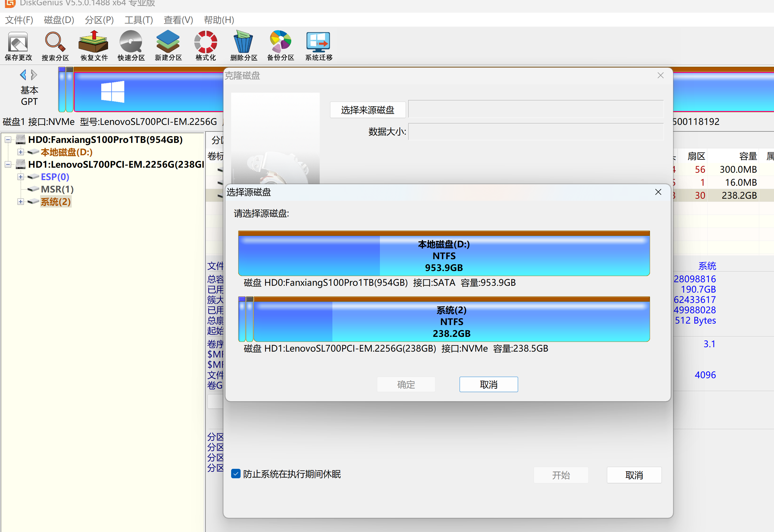Image resolution: width=774 pixels, height=532 pixels.
Task: Click the ESP partition on the main disk map
Action: tap(62, 89)
